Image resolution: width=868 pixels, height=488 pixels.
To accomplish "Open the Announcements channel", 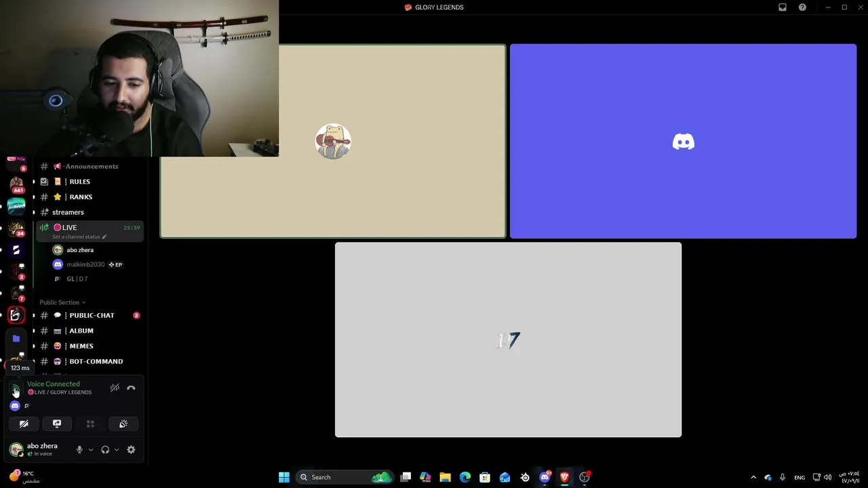I will coord(91,166).
